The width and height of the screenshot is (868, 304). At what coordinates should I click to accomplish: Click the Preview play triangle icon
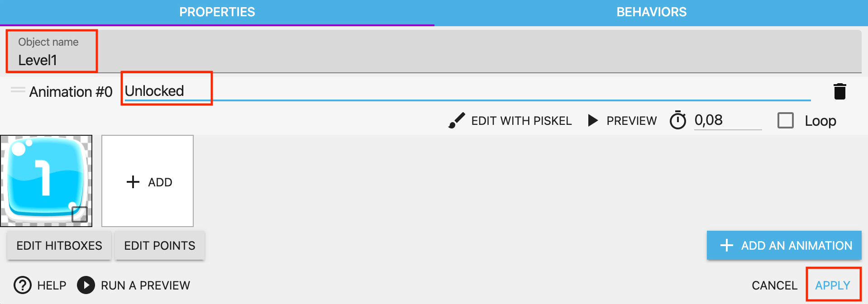[592, 120]
